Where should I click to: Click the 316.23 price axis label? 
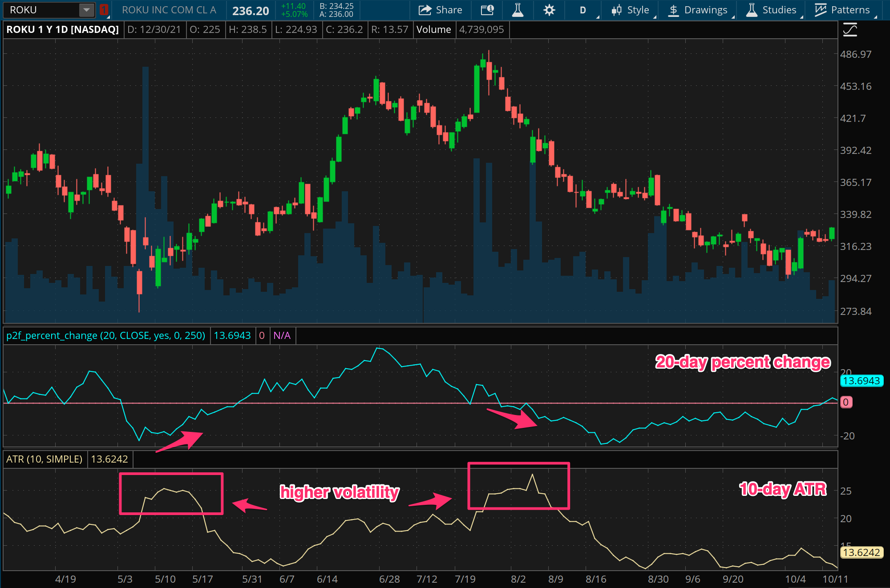pyautogui.click(x=855, y=246)
